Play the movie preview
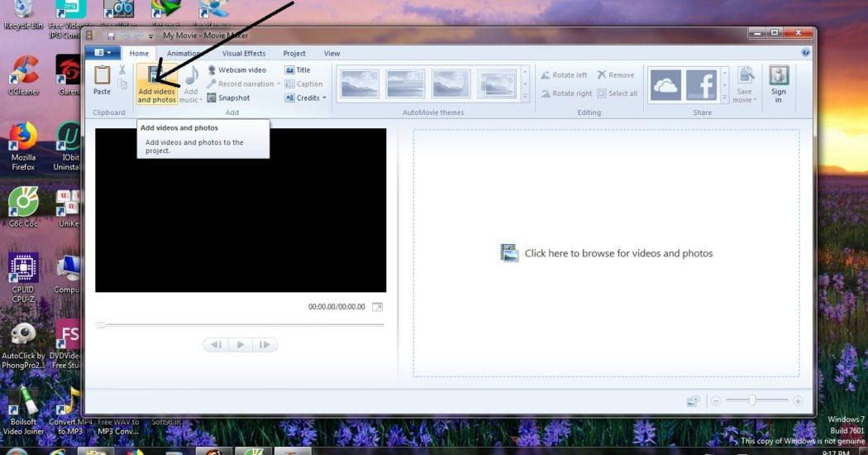This screenshot has width=868, height=455. coord(241,345)
